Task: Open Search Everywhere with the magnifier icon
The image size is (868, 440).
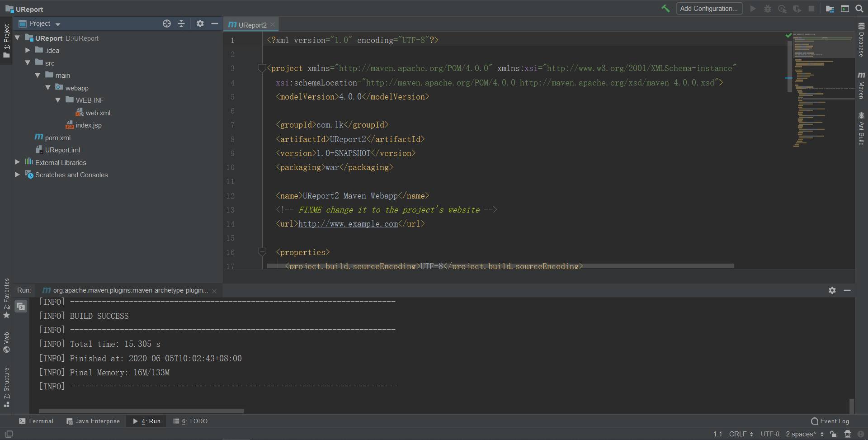Action: point(859,8)
